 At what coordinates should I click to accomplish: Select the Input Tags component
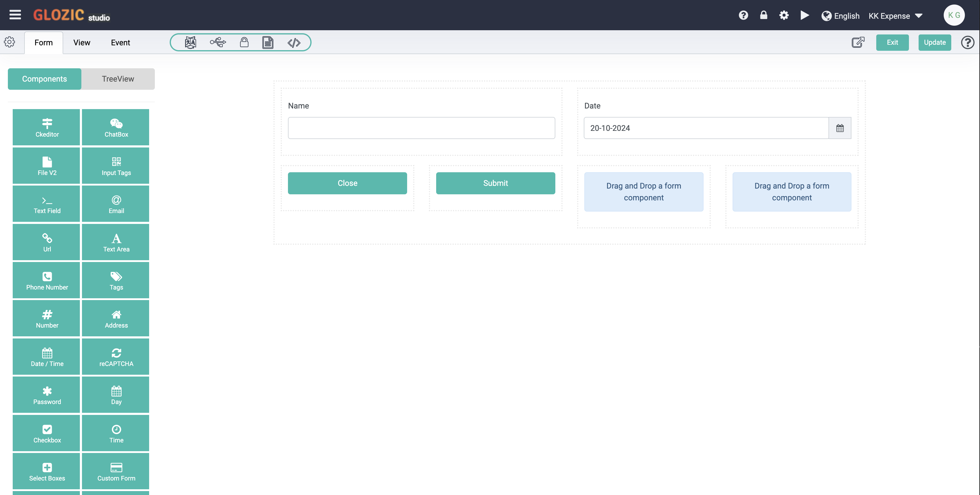click(116, 166)
